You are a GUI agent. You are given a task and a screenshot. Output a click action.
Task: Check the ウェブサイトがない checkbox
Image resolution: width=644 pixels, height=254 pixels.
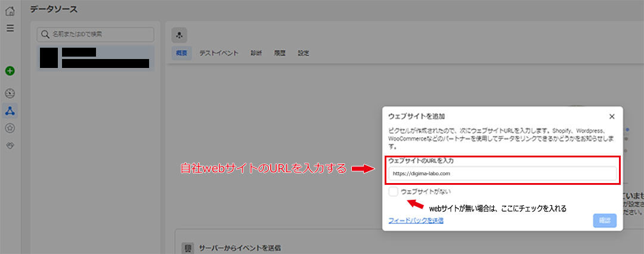coord(393,191)
